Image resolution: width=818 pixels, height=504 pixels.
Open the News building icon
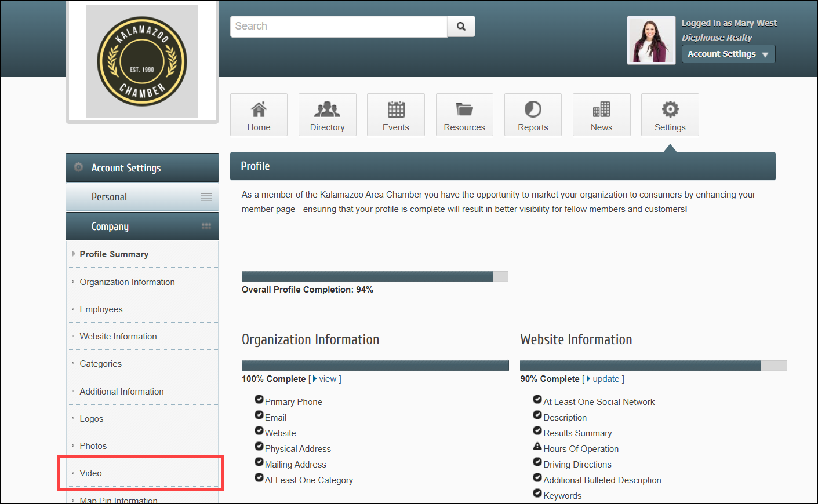tap(601, 109)
